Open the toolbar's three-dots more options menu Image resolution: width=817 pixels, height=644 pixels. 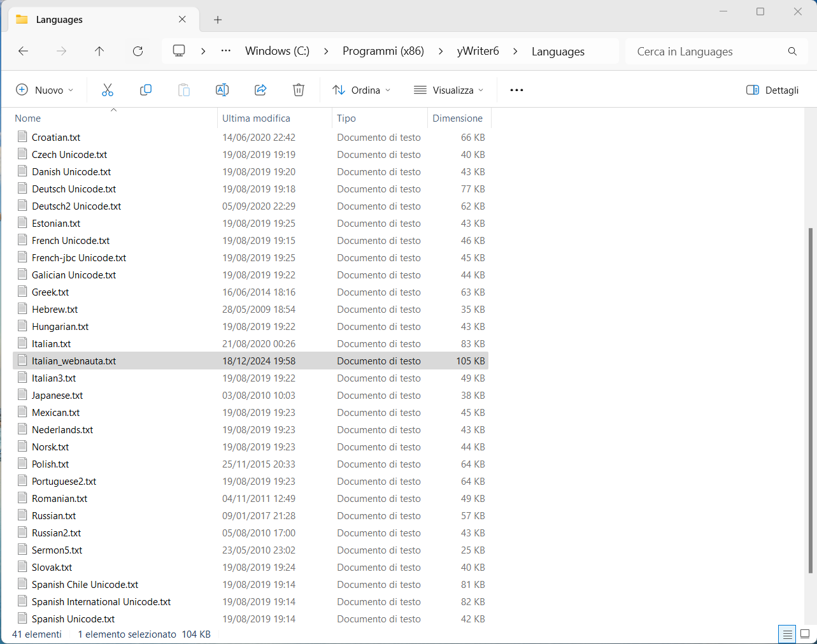[x=516, y=90]
